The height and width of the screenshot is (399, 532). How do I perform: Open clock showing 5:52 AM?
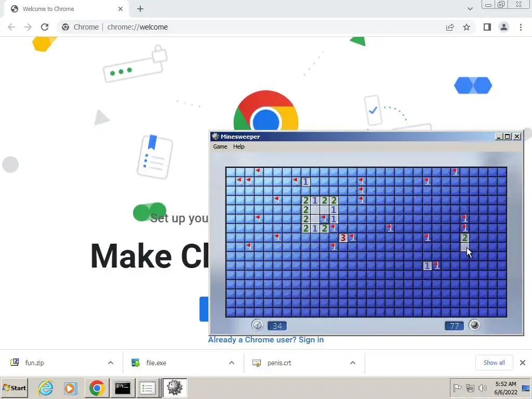click(506, 388)
